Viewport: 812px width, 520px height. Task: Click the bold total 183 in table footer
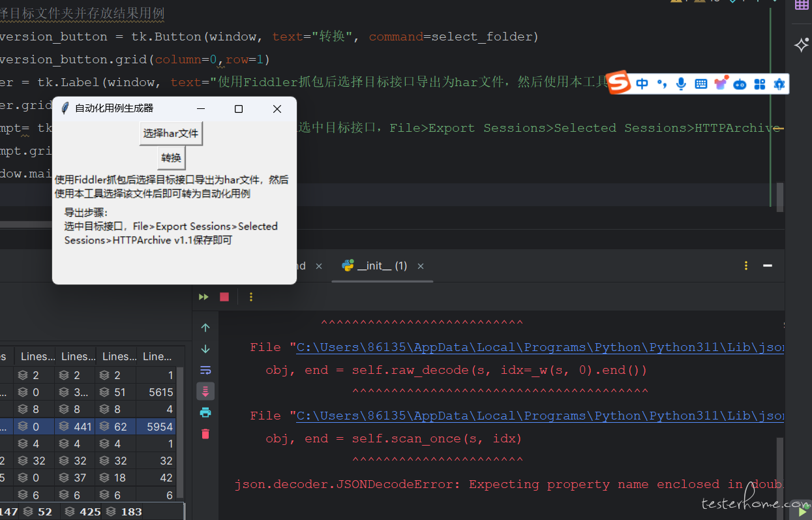click(x=124, y=512)
